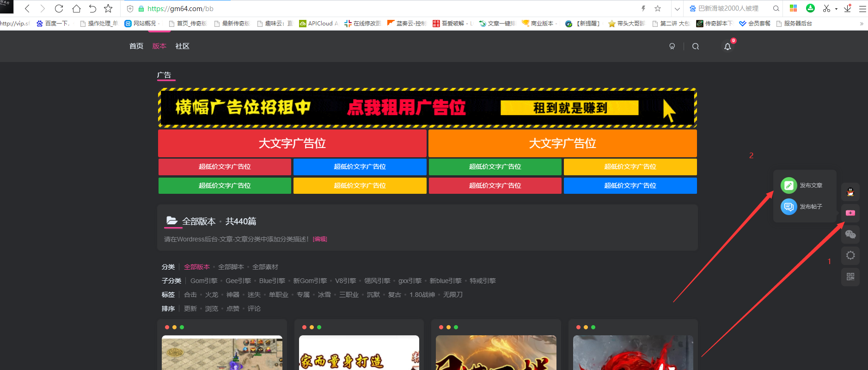Click the 横幅广告位招租中 banner ad
Screen dimensions: 868x370
click(428, 108)
